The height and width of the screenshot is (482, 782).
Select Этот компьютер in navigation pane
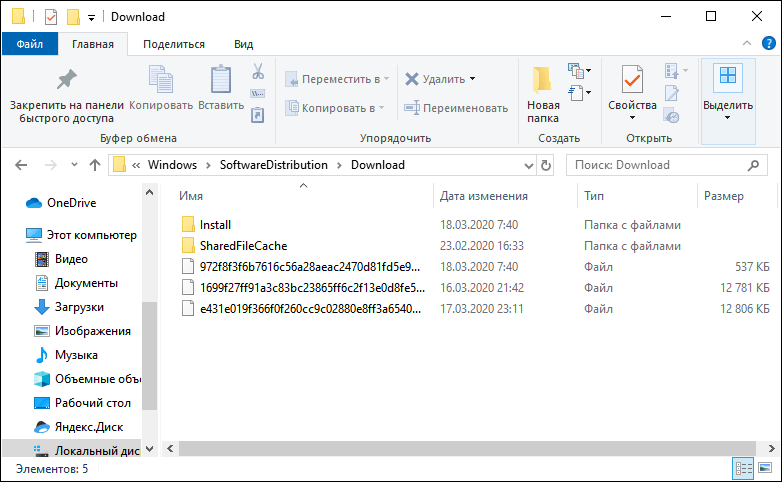click(91, 235)
